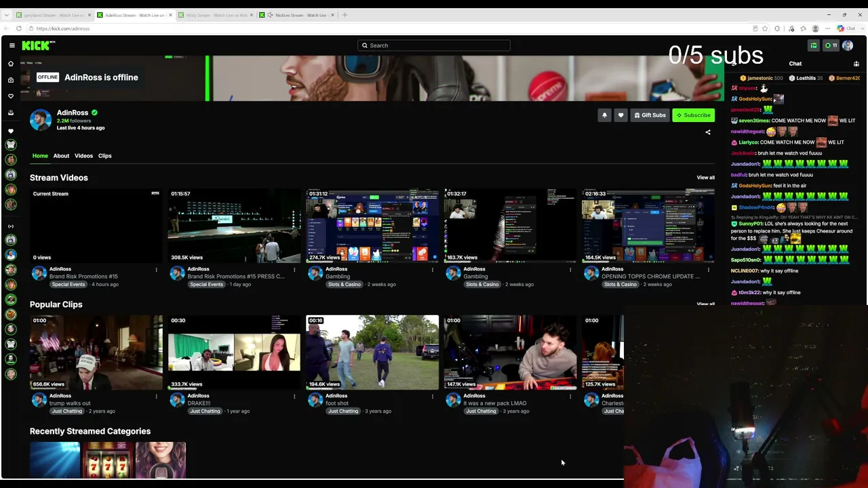Open options for OPENING TOPPS CHROME video
868x488 pixels.
tap(709, 270)
